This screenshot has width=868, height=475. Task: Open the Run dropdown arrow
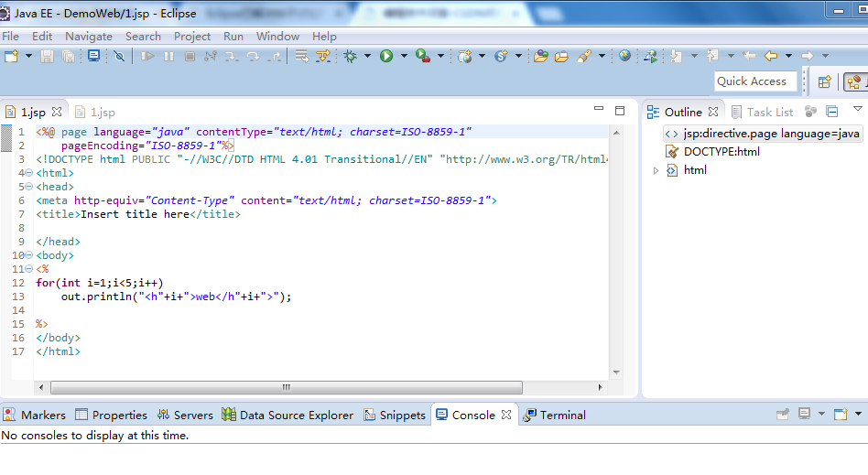(404, 56)
